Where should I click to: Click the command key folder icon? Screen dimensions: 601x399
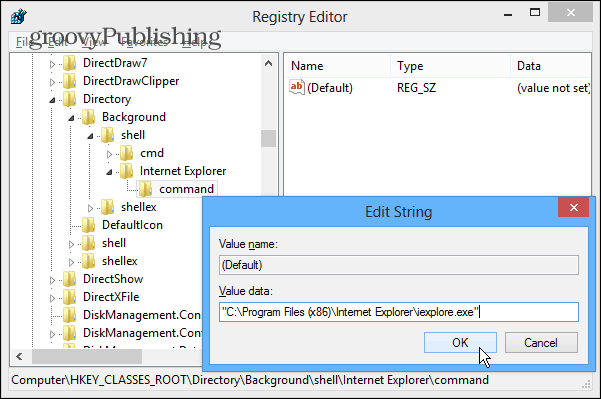pos(146,189)
